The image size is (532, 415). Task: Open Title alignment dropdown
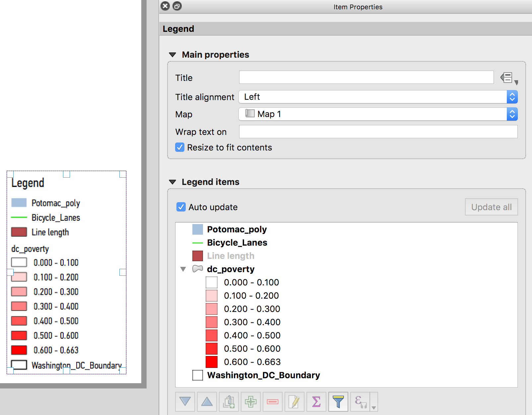(x=378, y=97)
